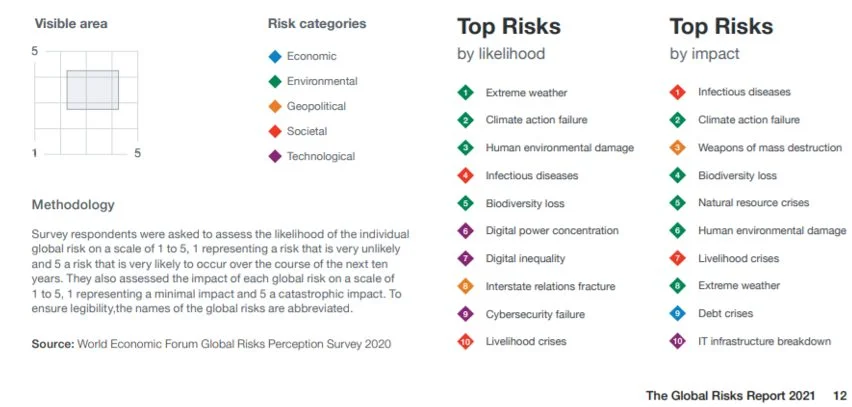Viewport: 852px width, 407px height.
Task: Click the Weapons of mass destruction icon
Action: pos(677,148)
